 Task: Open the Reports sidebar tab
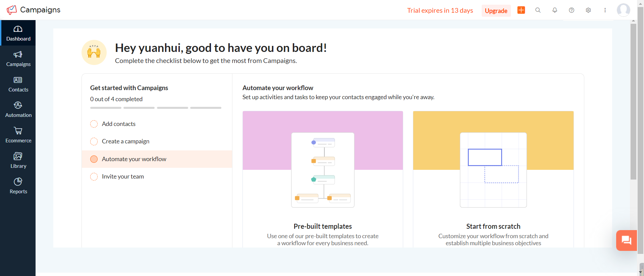pyautogui.click(x=18, y=186)
